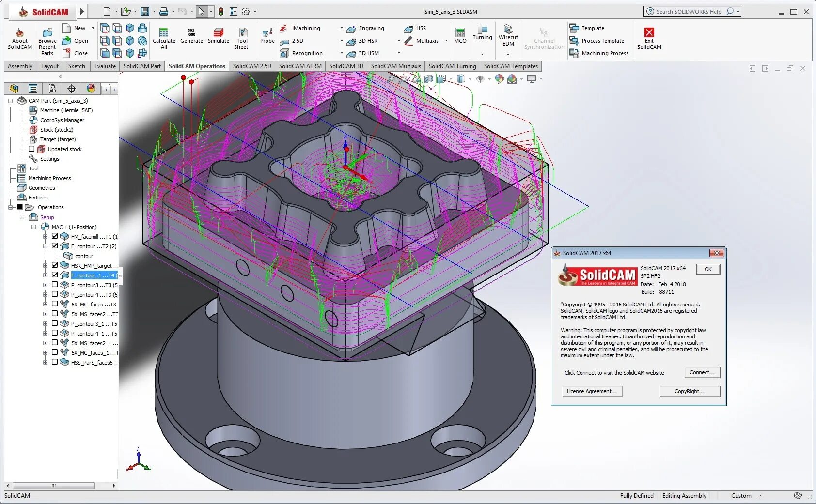Check the 5X_MC_faces T3 operation checkbox
The image size is (816, 504).
[x=55, y=304]
